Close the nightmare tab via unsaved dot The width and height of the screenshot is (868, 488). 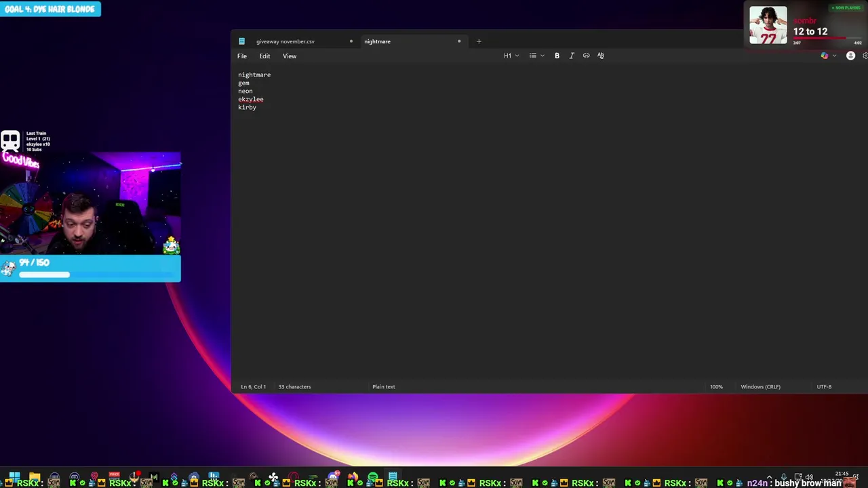pyautogui.click(x=459, y=41)
